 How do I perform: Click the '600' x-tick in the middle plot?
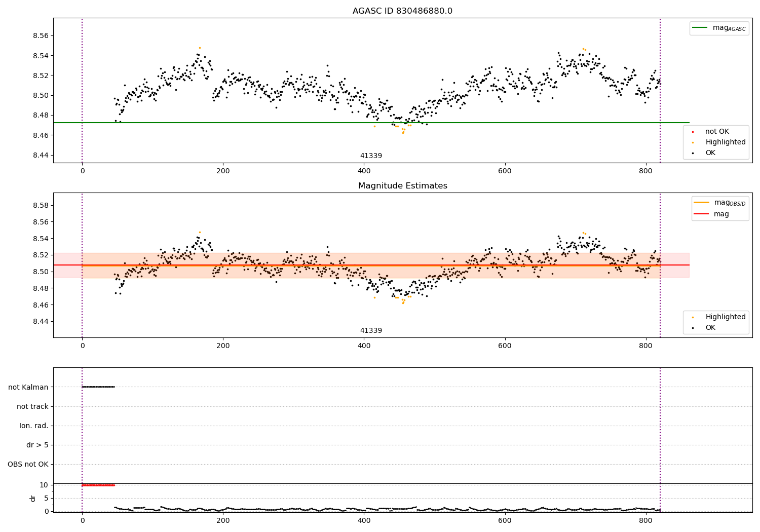click(x=505, y=346)
